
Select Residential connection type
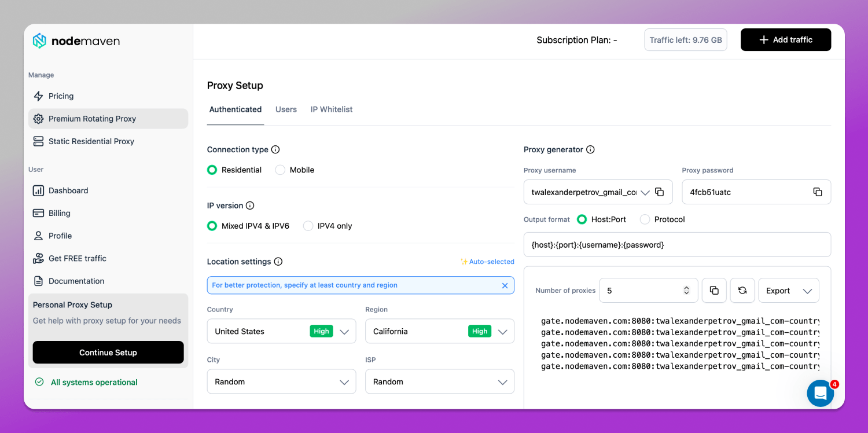pos(212,170)
